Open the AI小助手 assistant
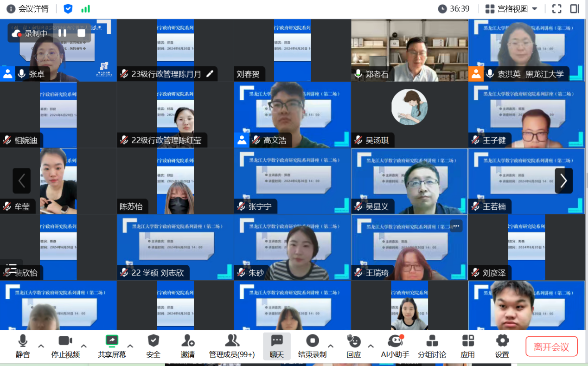Viewport: 588px width, 366px height. 395,346
